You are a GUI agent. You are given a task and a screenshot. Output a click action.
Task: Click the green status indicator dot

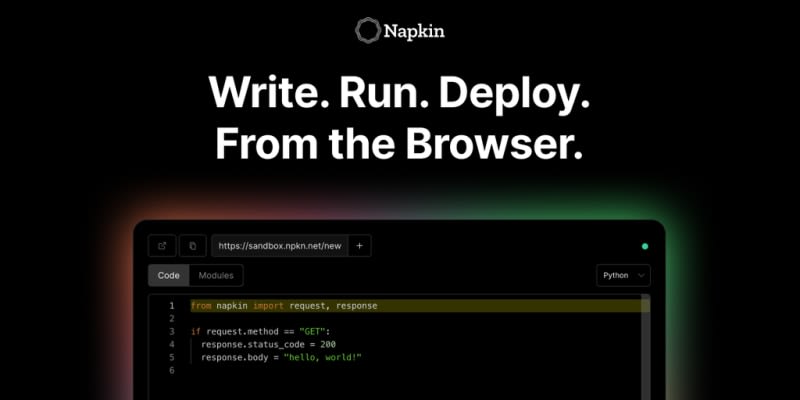[645, 246]
